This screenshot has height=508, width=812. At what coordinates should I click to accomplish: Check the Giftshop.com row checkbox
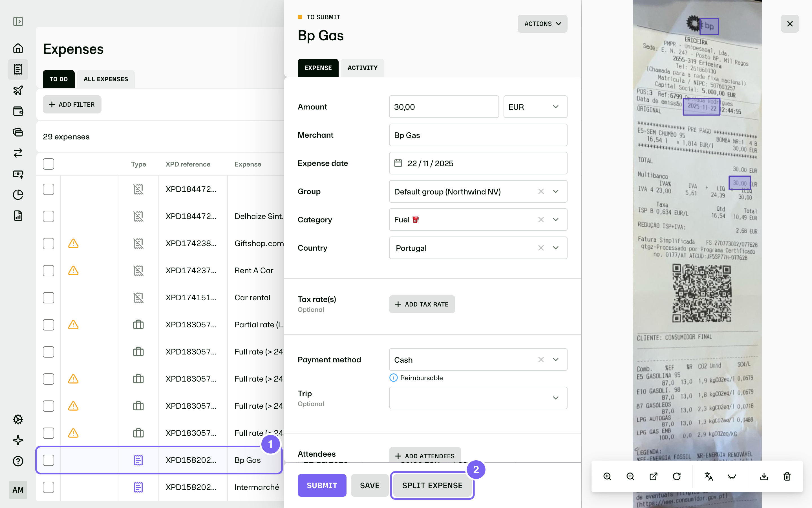click(x=48, y=243)
